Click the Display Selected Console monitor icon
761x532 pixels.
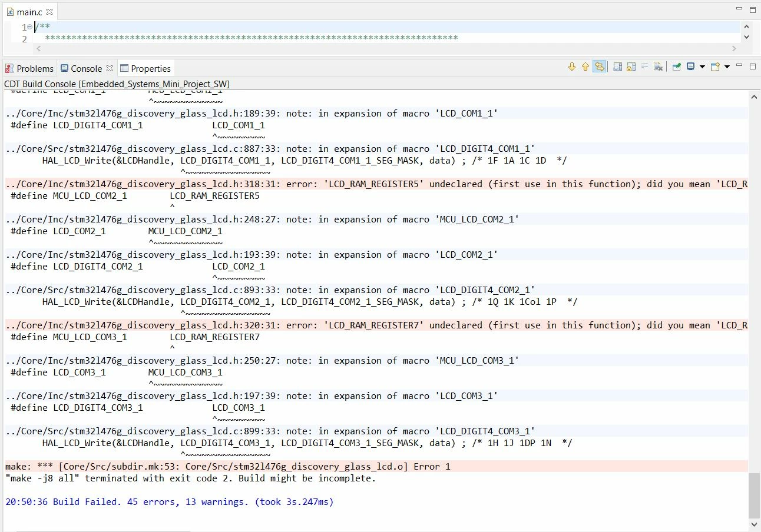coord(691,67)
